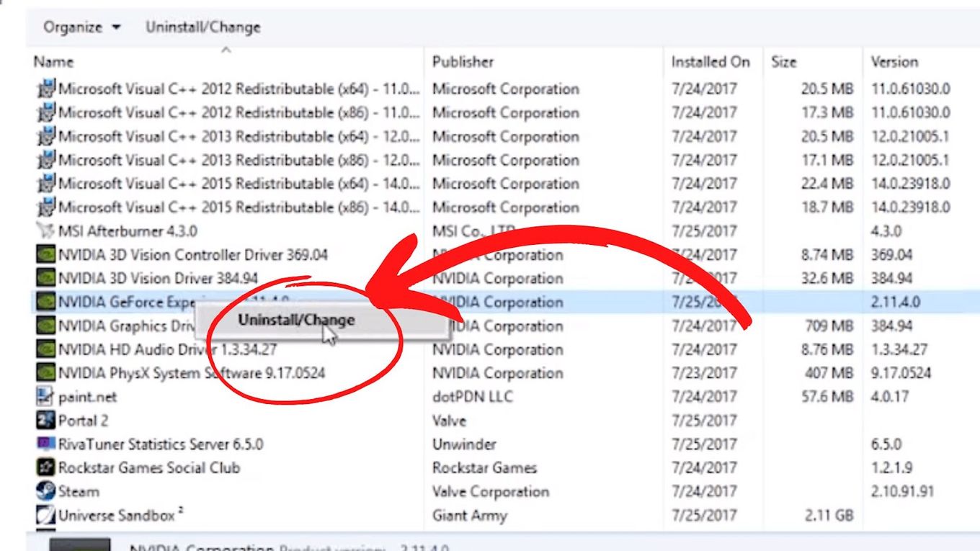Click the 407 MB size value
Viewport: 980px width, 551px height.
[x=829, y=373]
